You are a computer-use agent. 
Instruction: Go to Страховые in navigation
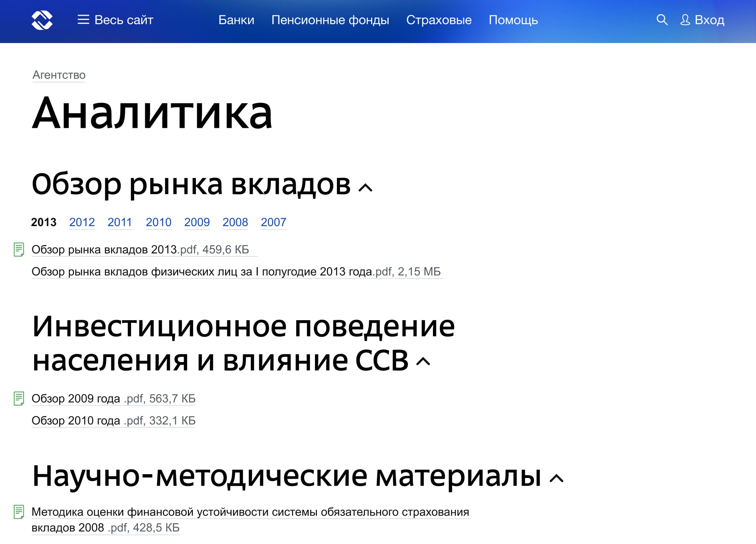pos(439,20)
